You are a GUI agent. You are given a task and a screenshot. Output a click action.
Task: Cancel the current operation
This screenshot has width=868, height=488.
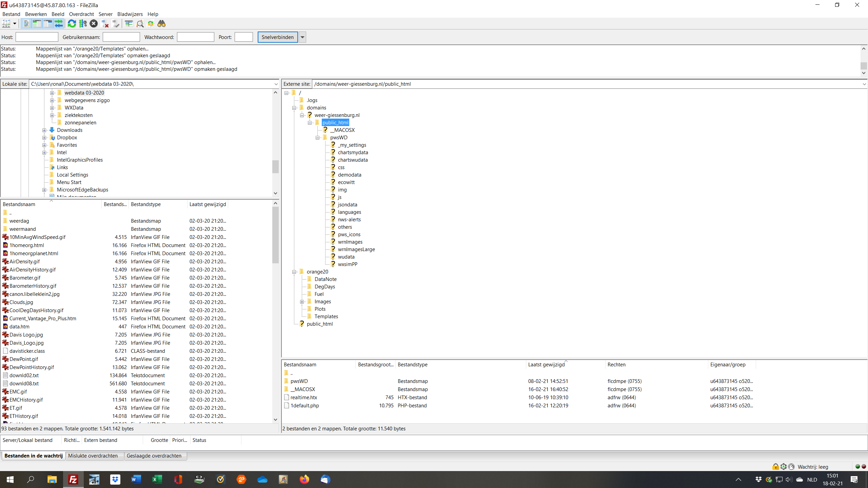coord(94,24)
